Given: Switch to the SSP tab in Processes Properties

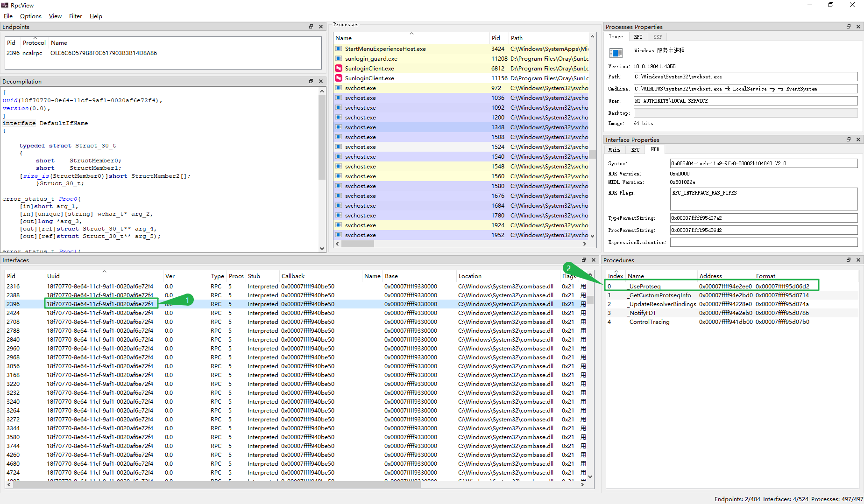Looking at the screenshot, I should click(x=658, y=37).
